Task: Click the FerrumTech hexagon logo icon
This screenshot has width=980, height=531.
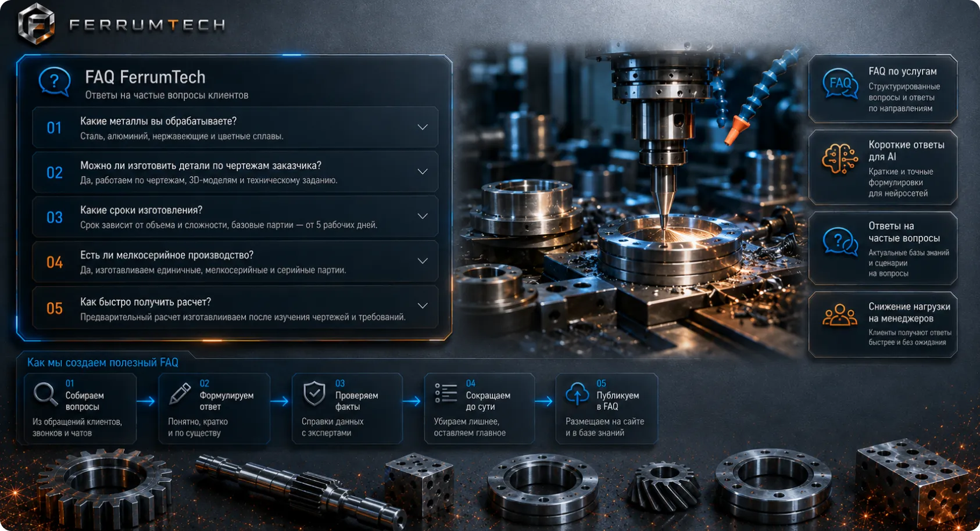Action: coord(36,24)
